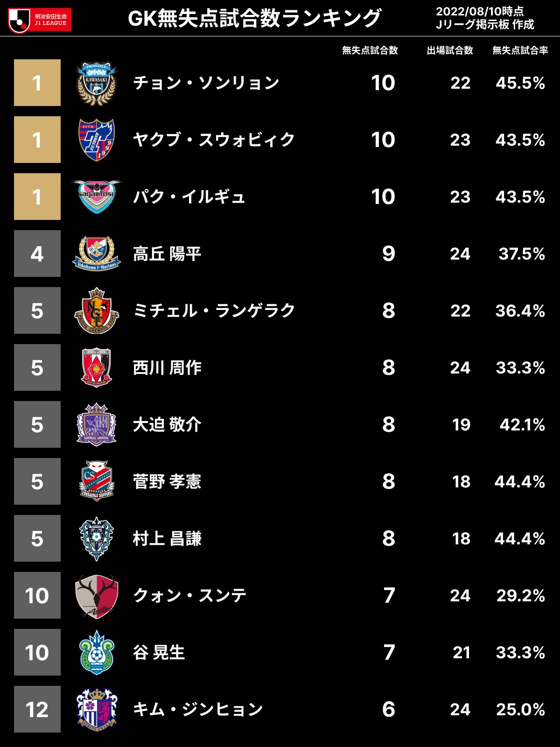This screenshot has height=747, width=560.
Task: Click the Cerezo Osaka crest
Action: coord(97,710)
